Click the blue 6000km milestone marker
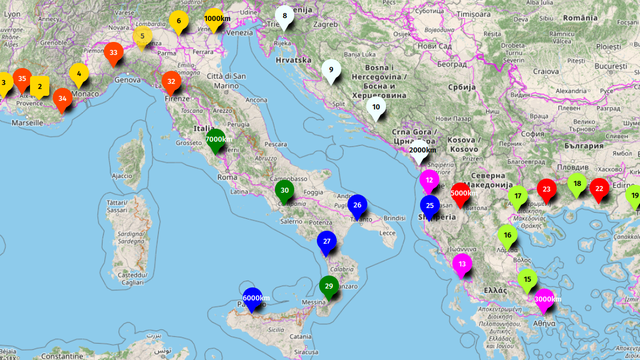The width and height of the screenshot is (640, 360). click(252, 300)
